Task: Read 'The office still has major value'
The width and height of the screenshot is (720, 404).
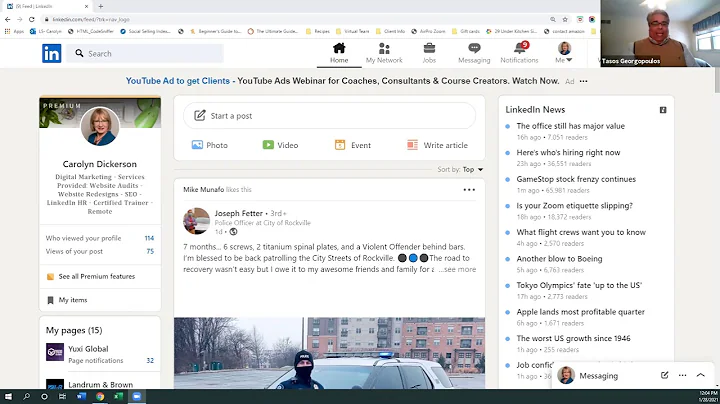Action: pyautogui.click(x=570, y=126)
